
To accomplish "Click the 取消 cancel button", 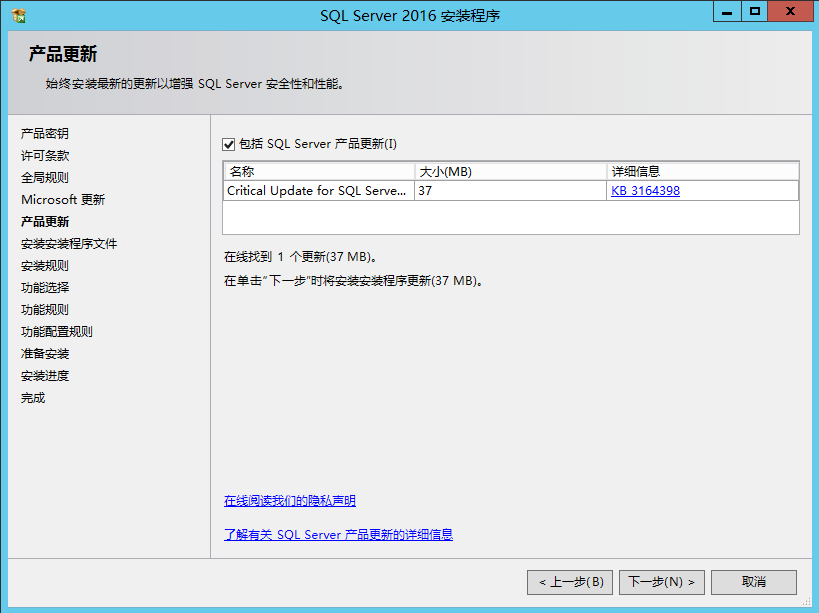I will tap(754, 582).
